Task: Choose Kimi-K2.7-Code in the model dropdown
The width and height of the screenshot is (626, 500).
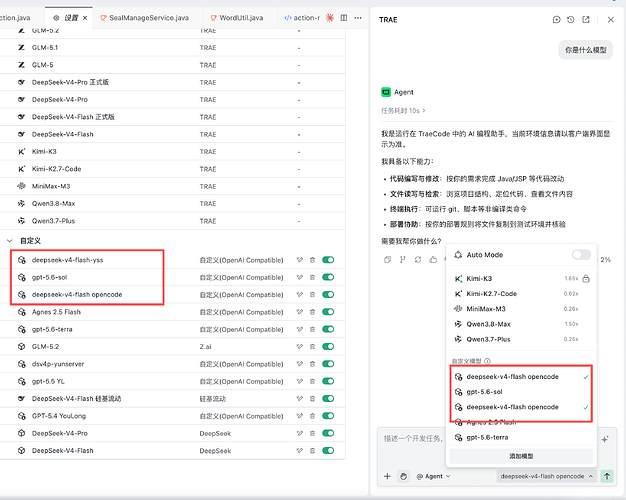Action: coord(521,294)
